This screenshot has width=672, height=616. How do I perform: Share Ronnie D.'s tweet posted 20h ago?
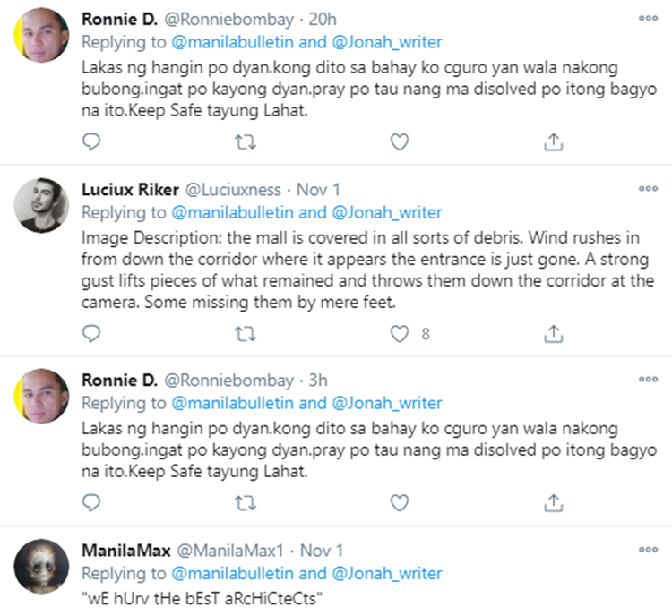(x=554, y=141)
